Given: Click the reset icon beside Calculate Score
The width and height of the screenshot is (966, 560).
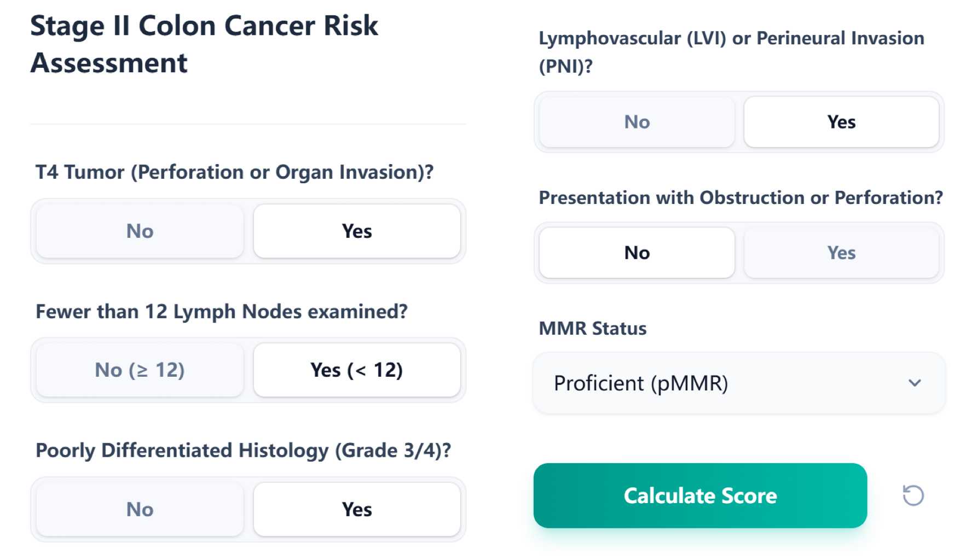Looking at the screenshot, I should [913, 495].
